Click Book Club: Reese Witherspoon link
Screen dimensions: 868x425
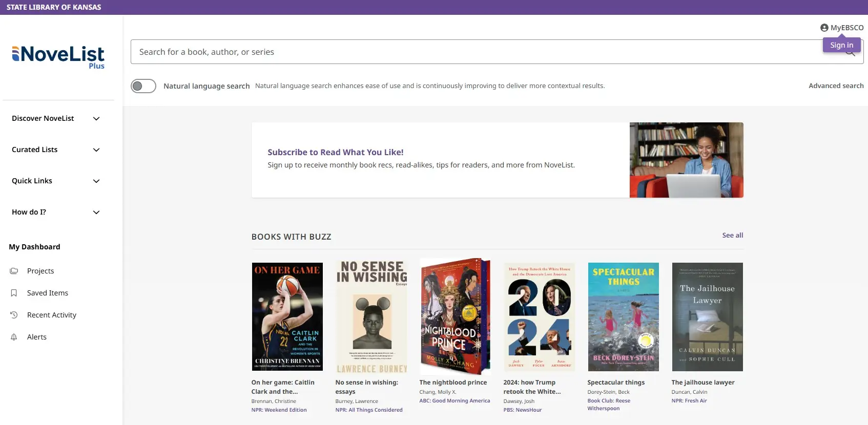click(x=609, y=405)
